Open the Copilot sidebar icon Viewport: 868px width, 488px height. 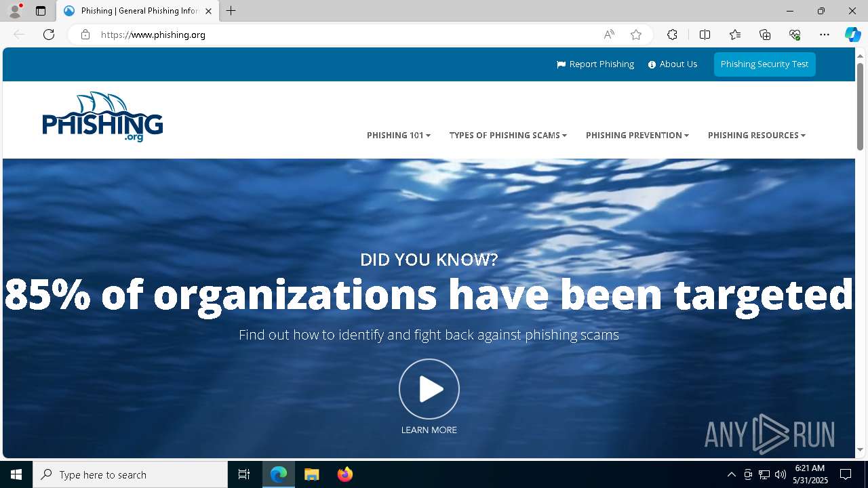tap(852, 35)
